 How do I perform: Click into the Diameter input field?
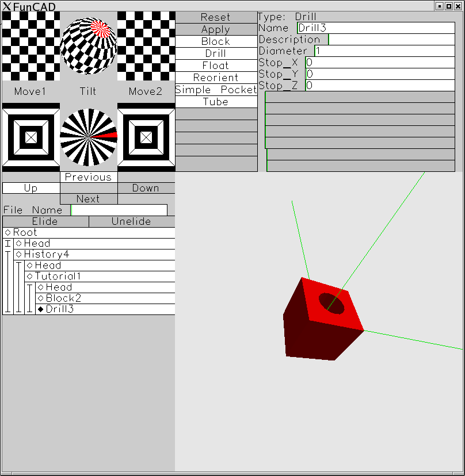[x=385, y=51]
